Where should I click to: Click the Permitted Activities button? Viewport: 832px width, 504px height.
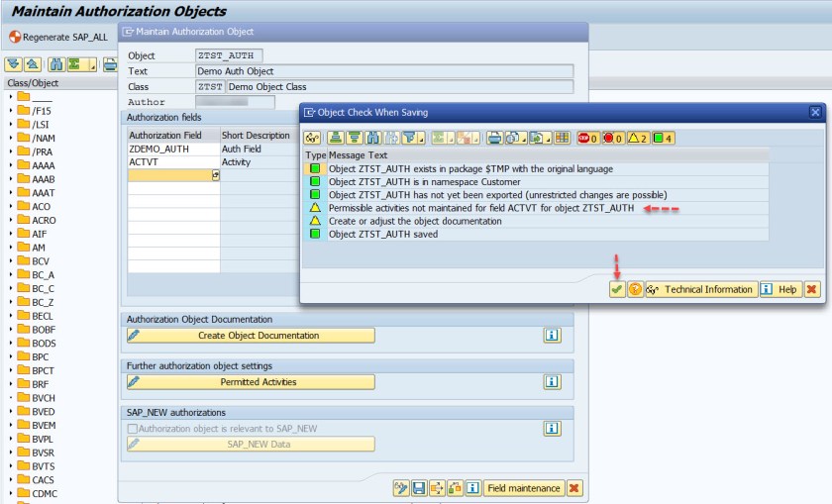pyautogui.click(x=251, y=381)
